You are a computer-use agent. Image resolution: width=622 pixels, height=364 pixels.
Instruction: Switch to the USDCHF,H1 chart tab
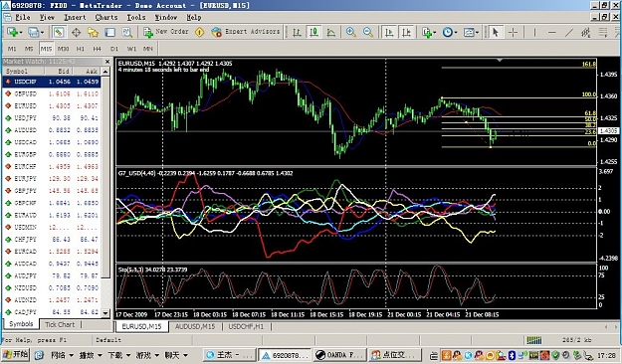[x=246, y=327]
